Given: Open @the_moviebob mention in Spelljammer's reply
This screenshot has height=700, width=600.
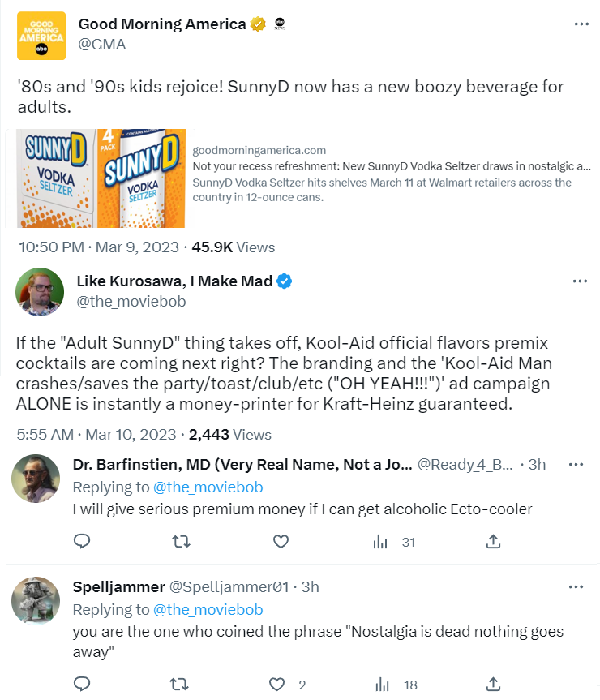Looking at the screenshot, I should [x=208, y=609].
